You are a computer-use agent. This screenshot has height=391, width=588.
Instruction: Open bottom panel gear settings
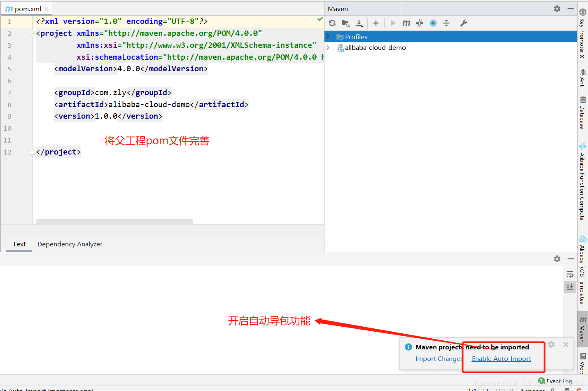(x=557, y=259)
